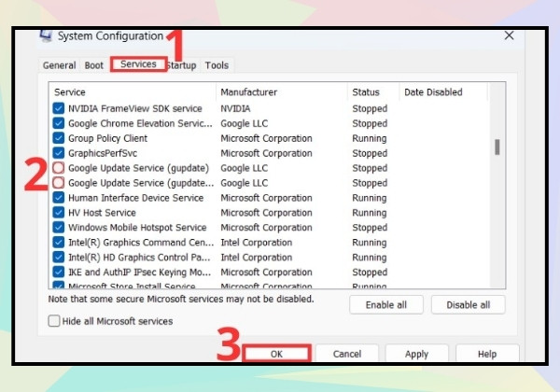The width and height of the screenshot is (560, 392).
Task: Uncheck IKE and AuthIP IPsec Keying checkbox
Action: [58, 272]
